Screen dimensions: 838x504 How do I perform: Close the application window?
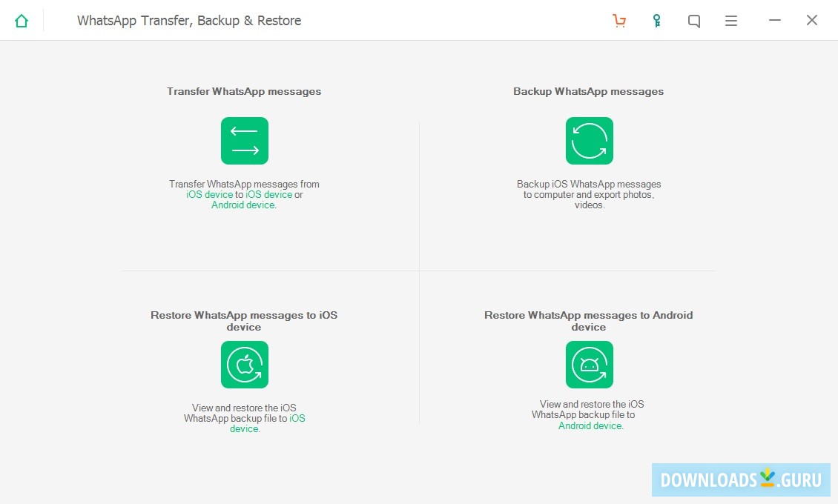pyautogui.click(x=812, y=20)
